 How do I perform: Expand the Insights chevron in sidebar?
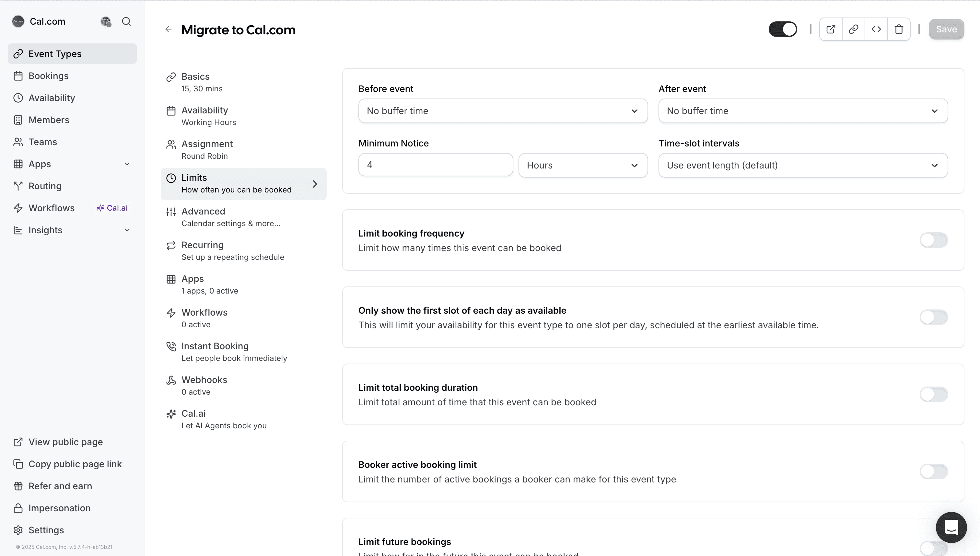(127, 230)
